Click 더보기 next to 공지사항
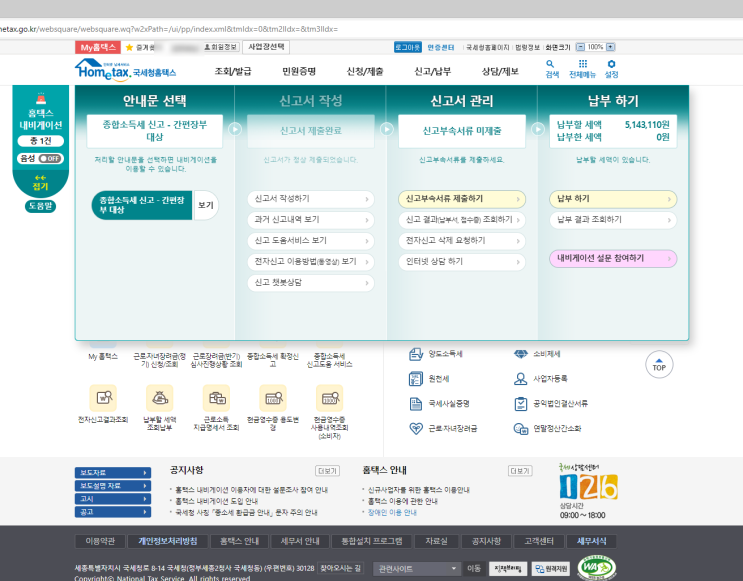The image size is (743, 581). tap(327, 471)
